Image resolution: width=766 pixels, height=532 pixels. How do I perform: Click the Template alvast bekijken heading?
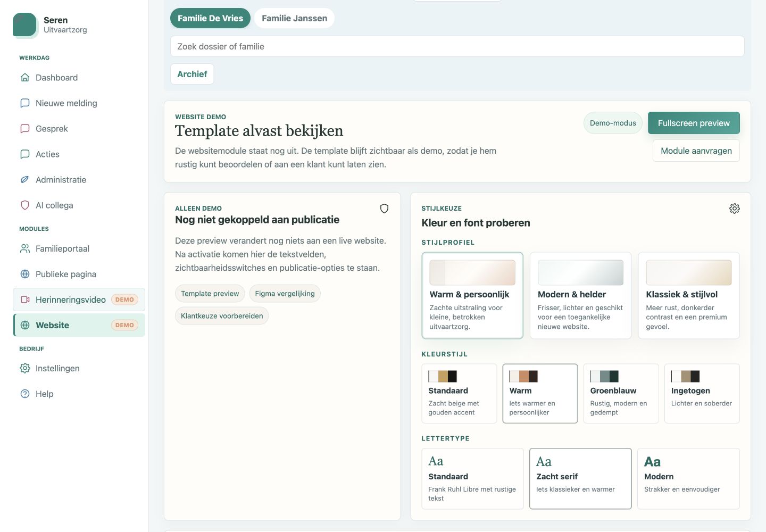pyautogui.click(x=259, y=131)
